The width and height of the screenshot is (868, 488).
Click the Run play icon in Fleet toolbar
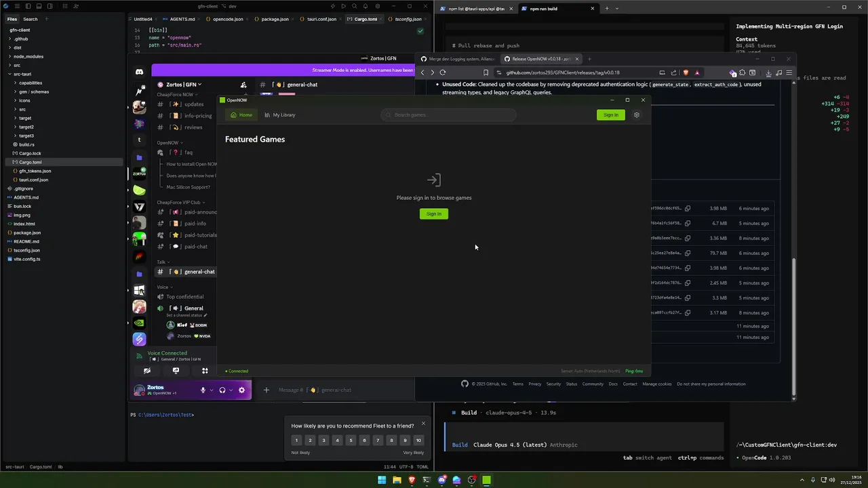tap(344, 6)
